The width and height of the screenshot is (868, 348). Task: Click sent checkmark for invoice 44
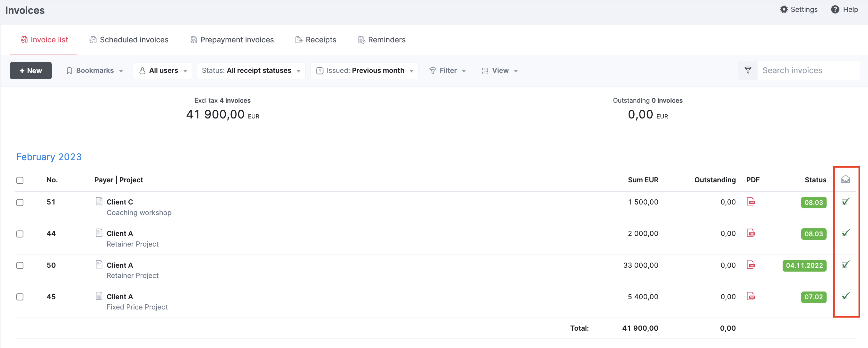point(846,233)
